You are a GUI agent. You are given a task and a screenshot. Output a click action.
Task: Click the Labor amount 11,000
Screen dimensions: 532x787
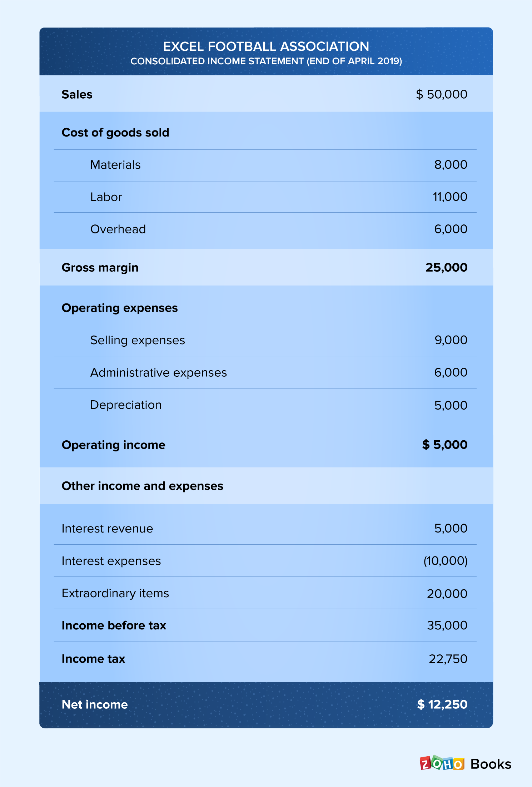[450, 197]
